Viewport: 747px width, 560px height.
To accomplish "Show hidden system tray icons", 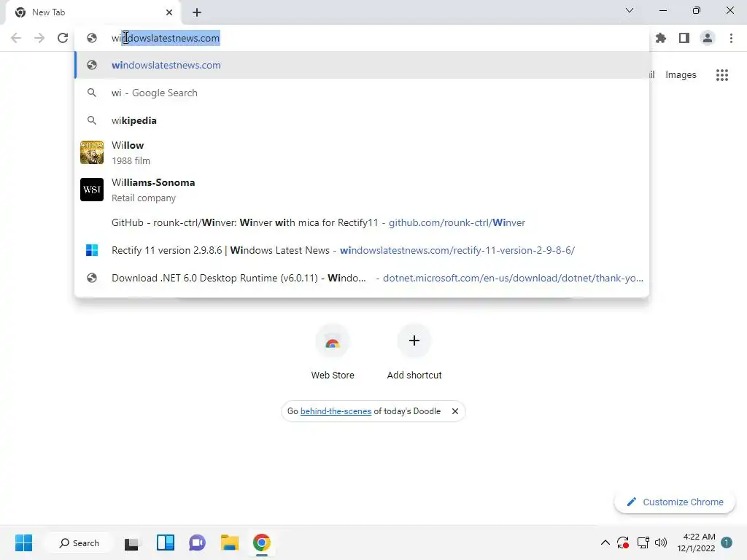I will click(605, 542).
